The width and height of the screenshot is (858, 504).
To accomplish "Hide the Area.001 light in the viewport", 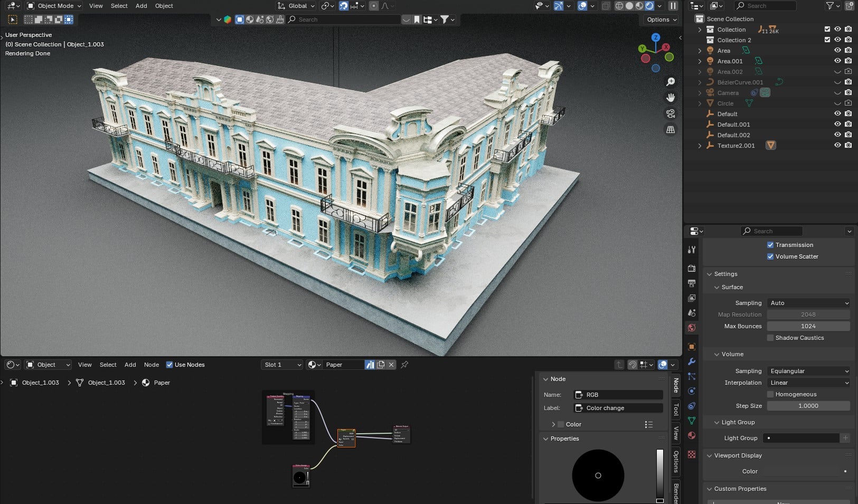I will pyautogui.click(x=837, y=61).
